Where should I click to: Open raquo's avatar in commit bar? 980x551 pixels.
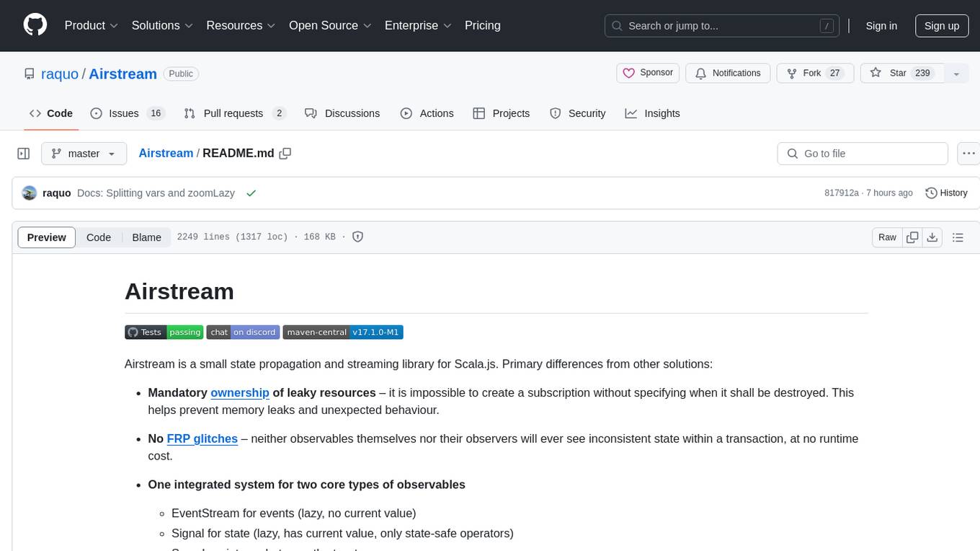[30, 193]
